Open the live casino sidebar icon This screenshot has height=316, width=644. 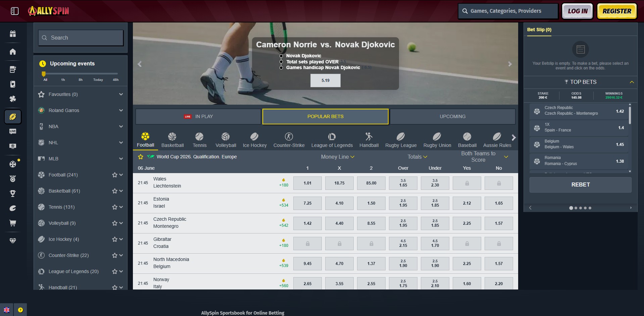click(13, 131)
